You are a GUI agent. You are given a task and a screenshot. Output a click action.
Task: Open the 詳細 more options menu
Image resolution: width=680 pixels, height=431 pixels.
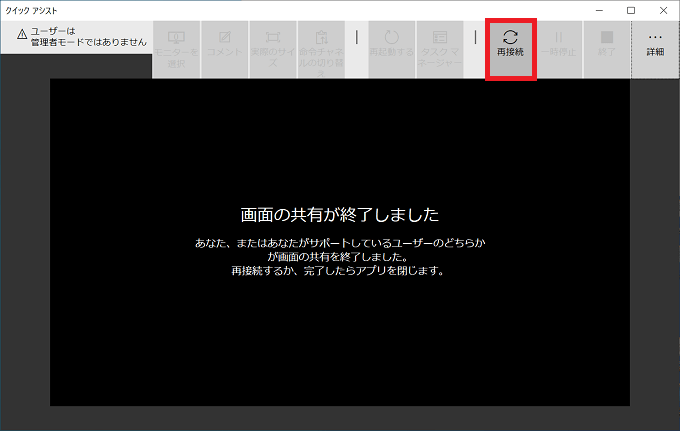(x=655, y=49)
